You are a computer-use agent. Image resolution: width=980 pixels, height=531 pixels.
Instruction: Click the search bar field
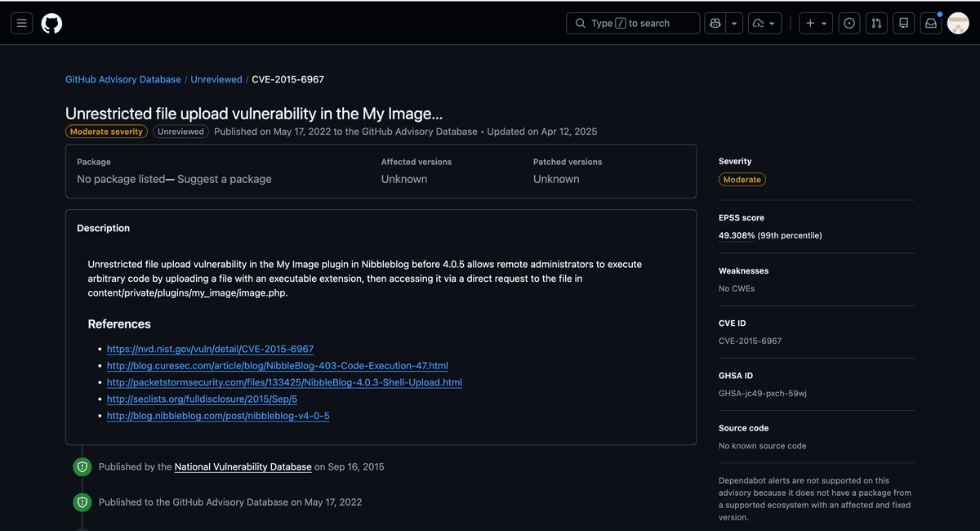click(x=633, y=24)
